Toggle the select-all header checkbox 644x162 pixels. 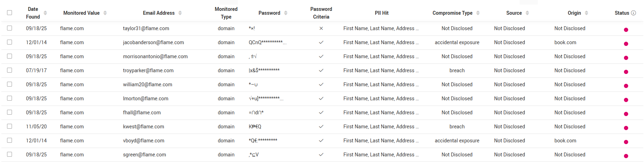pyautogui.click(x=9, y=13)
